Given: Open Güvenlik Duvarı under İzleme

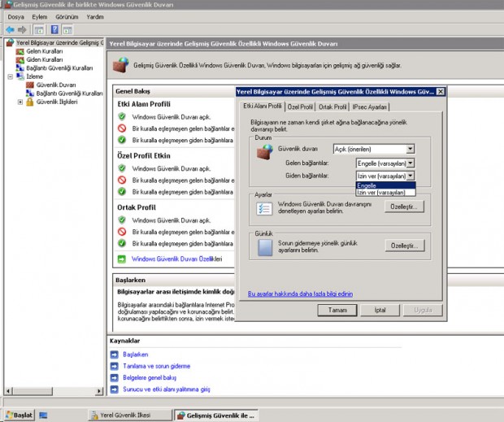Looking at the screenshot, I should tap(56, 85).
